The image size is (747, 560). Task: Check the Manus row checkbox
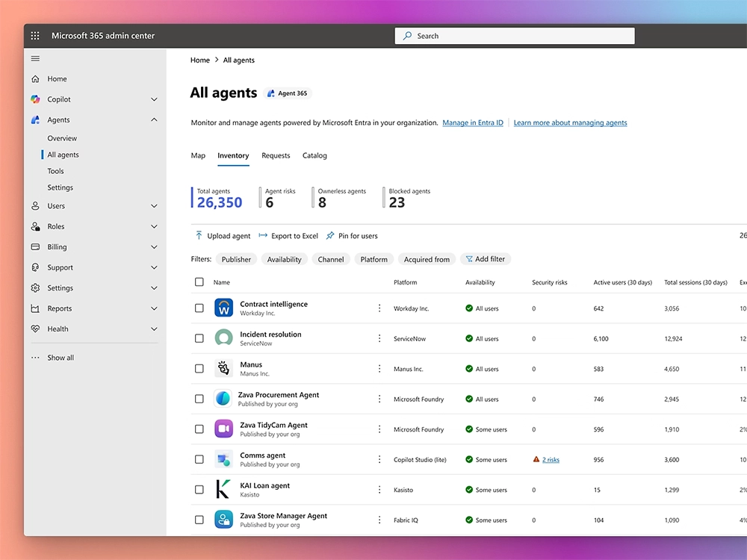[x=199, y=369]
